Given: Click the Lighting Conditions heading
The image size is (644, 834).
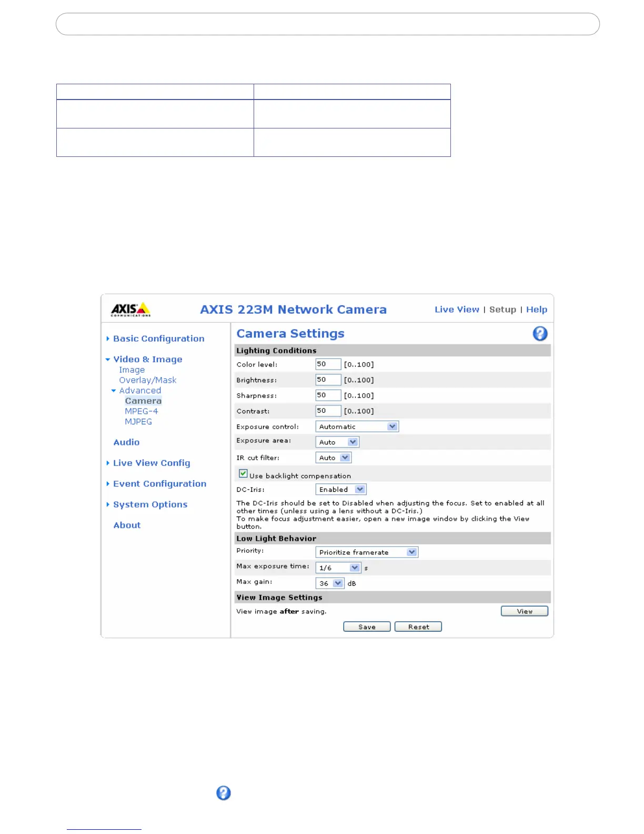Looking at the screenshot, I should 276,351.
